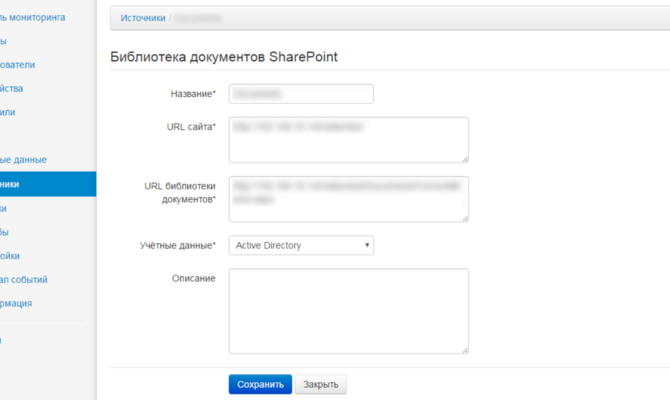This screenshot has width=670, height=400.
Task: Click the Описание textarea resize handle
Action: click(464, 349)
